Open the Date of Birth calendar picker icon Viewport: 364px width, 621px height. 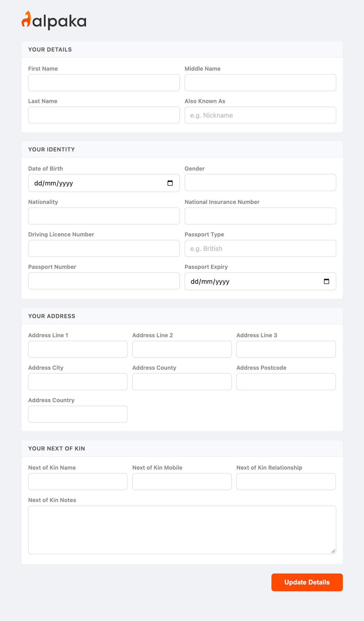(x=170, y=183)
